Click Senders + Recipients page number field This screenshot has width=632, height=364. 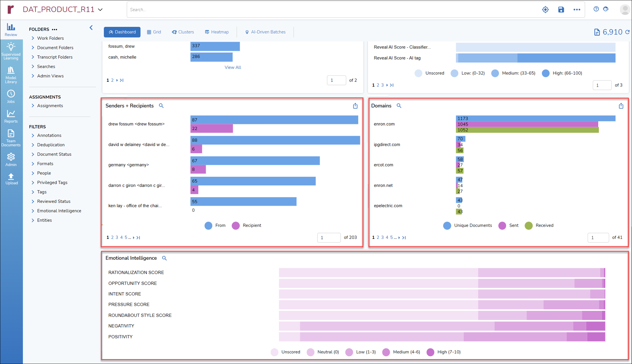tap(329, 237)
